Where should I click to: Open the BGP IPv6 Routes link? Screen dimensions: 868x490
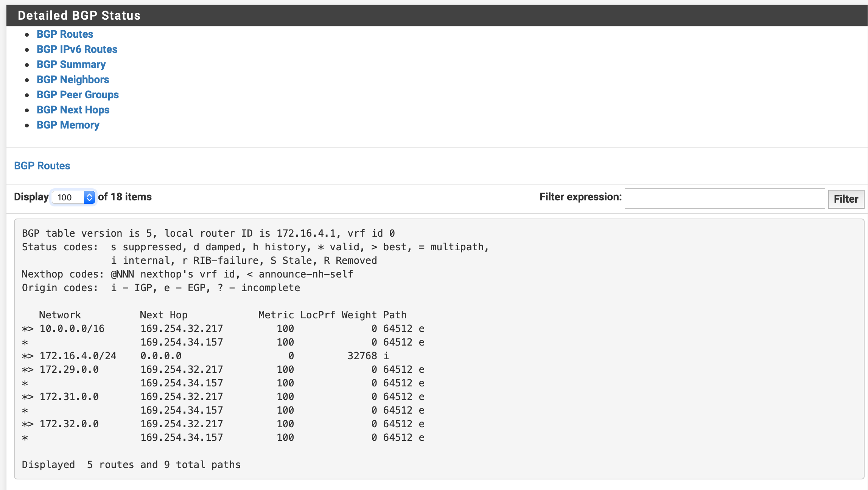(x=77, y=49)
